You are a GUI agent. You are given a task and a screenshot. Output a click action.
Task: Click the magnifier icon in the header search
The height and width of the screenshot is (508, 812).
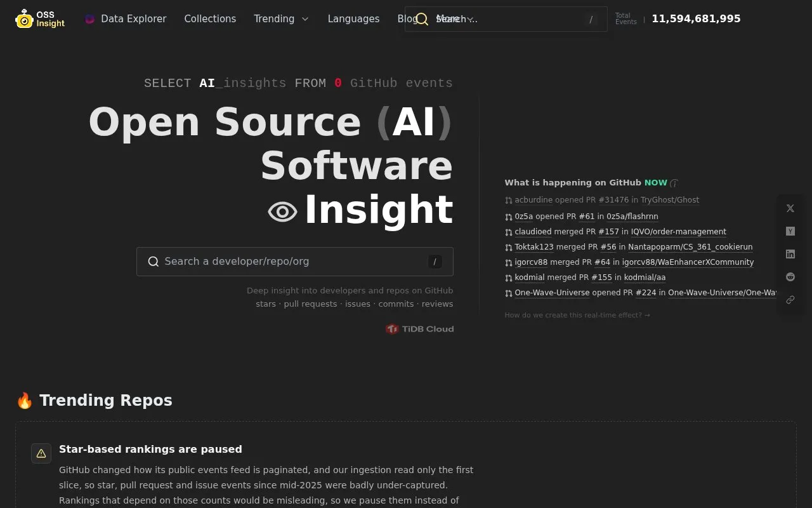point(422,19)
